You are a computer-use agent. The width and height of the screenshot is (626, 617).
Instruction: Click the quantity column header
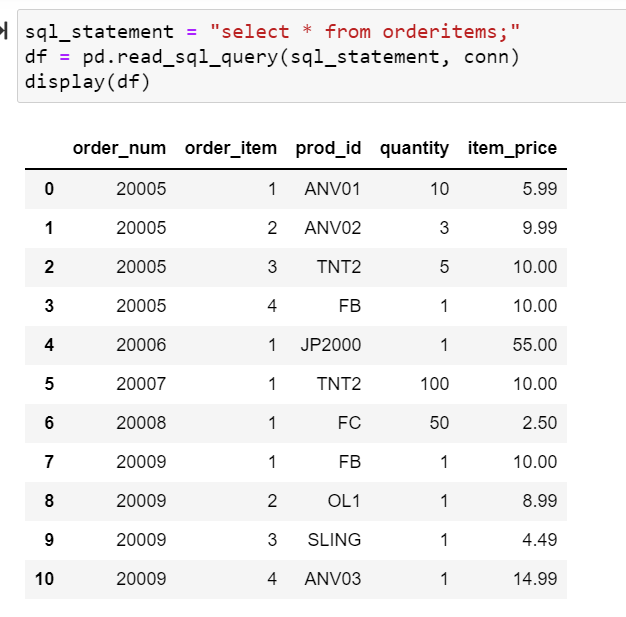pos(414,148)
